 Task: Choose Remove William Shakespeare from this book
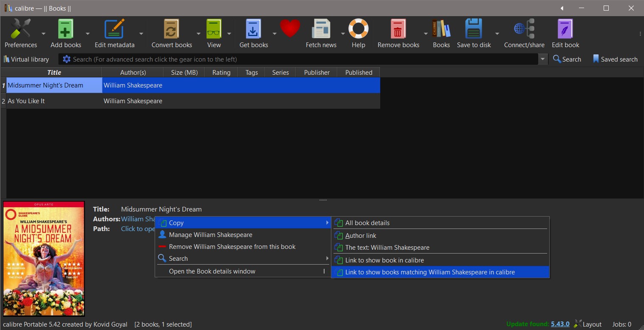coord(243,246)
